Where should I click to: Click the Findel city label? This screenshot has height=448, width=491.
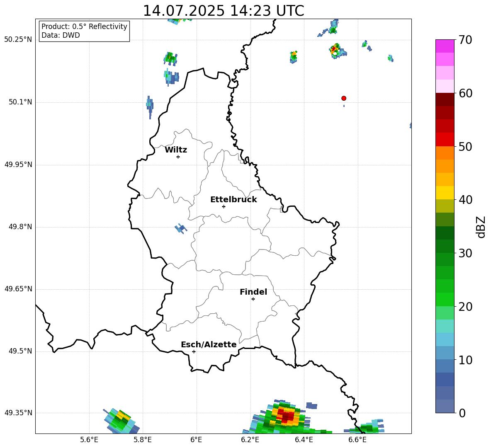pos(253,292)
